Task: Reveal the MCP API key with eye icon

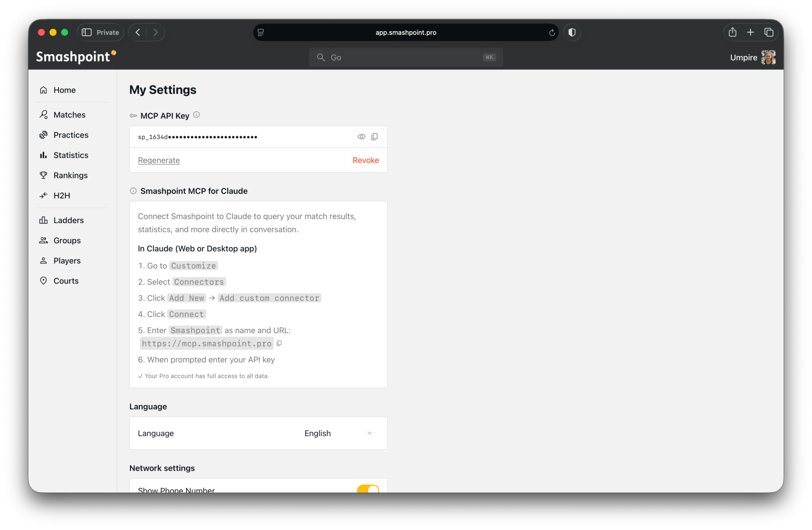Action: (361, 137)
